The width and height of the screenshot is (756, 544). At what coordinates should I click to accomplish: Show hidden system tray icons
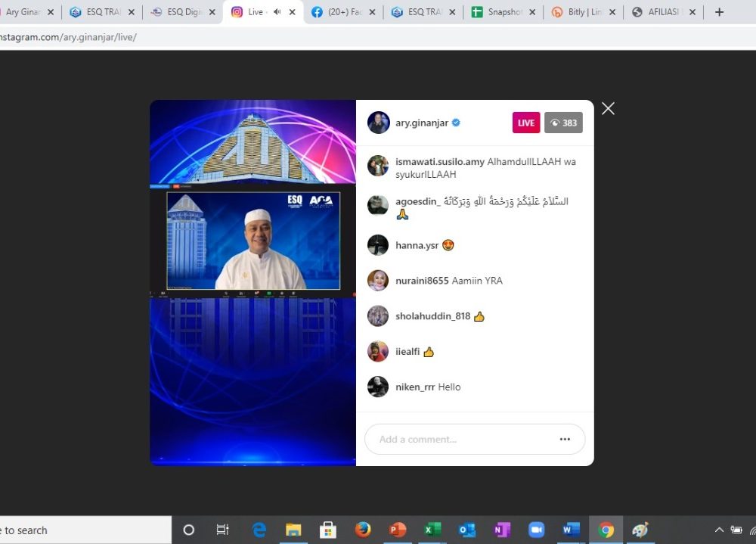coord(719,530)
